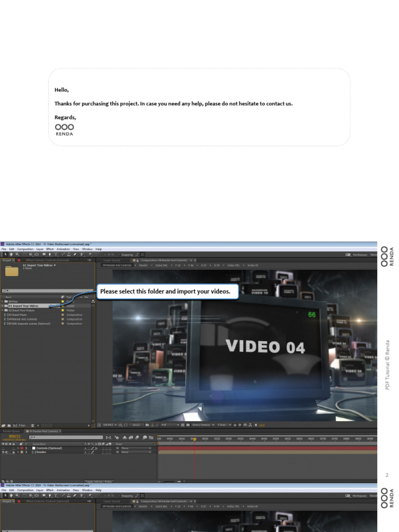
Task: Click the Selection arrow tool
Action: (x=4, y=255)
